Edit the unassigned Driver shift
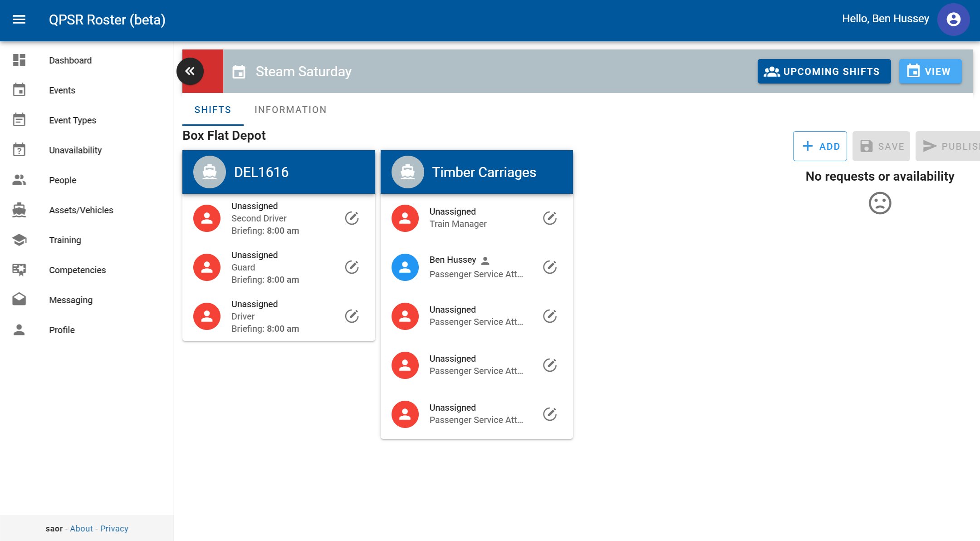980x541 pixels. (x=353, y=316)
